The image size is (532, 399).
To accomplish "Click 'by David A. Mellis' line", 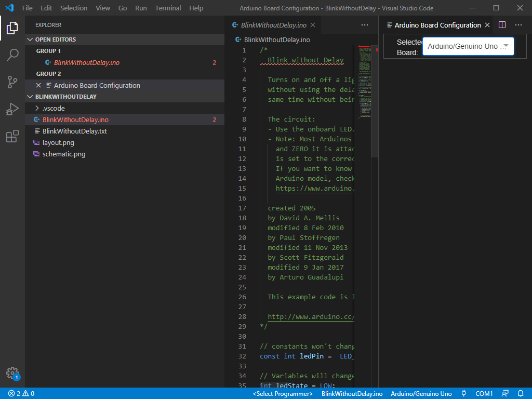I will click(303, 218).
